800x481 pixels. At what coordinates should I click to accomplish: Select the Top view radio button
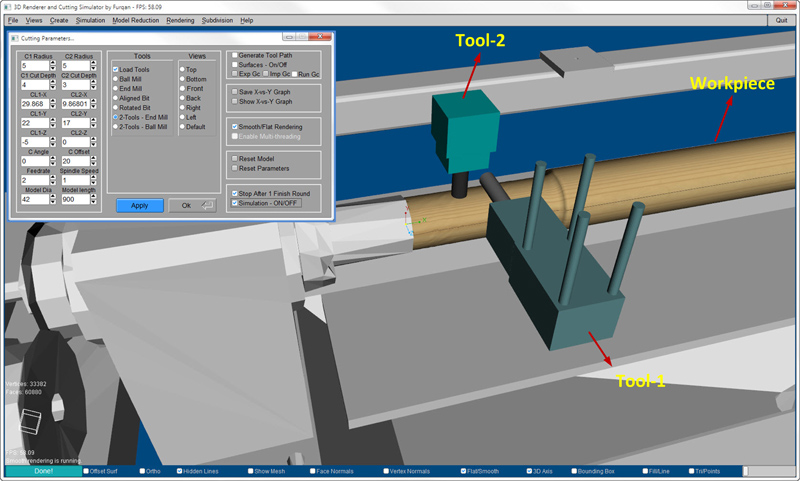pyautogui.click(x=181, y=69)
